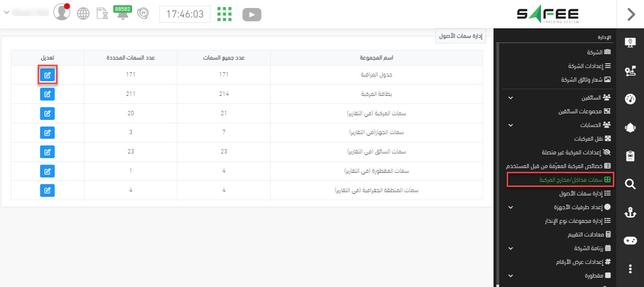Expand the السائقين submenu arrow

(510, 98)
